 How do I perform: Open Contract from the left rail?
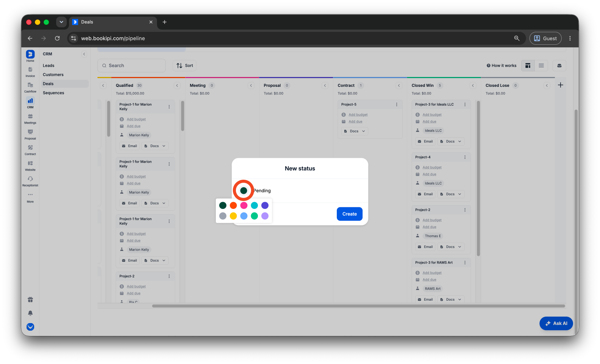click(30, 150)
